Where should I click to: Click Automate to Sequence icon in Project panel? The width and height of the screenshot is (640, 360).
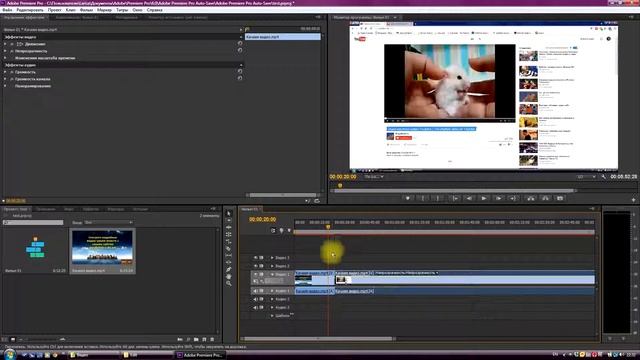point(180,339)
